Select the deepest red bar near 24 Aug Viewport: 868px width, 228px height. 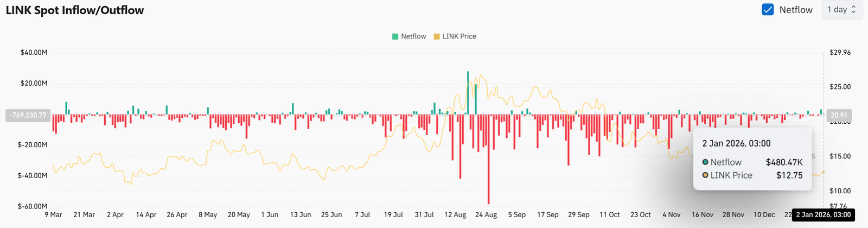pyautogui.click(x=489, y=159)
